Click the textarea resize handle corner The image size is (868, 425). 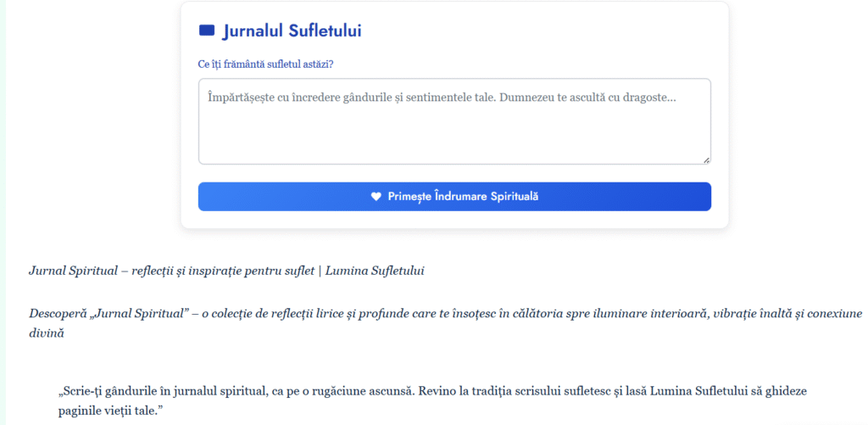click(x=706, y=159)
